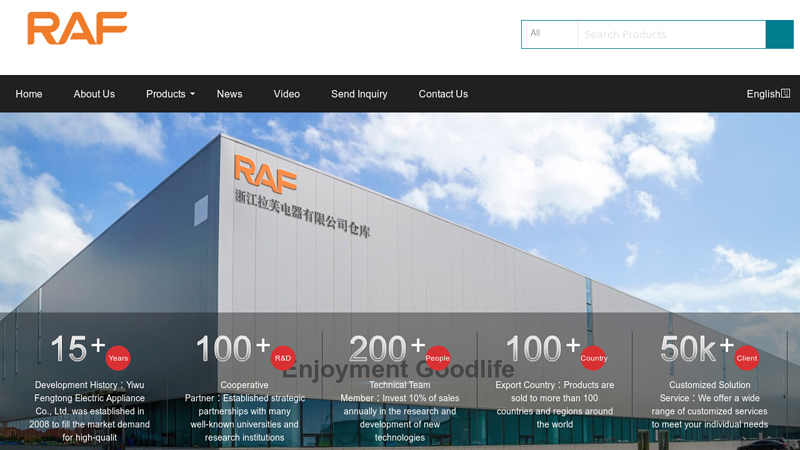Focus the Search Products input field
This screenshot has height=450, width=800.
pyautogui.click(x=671, y=34)
